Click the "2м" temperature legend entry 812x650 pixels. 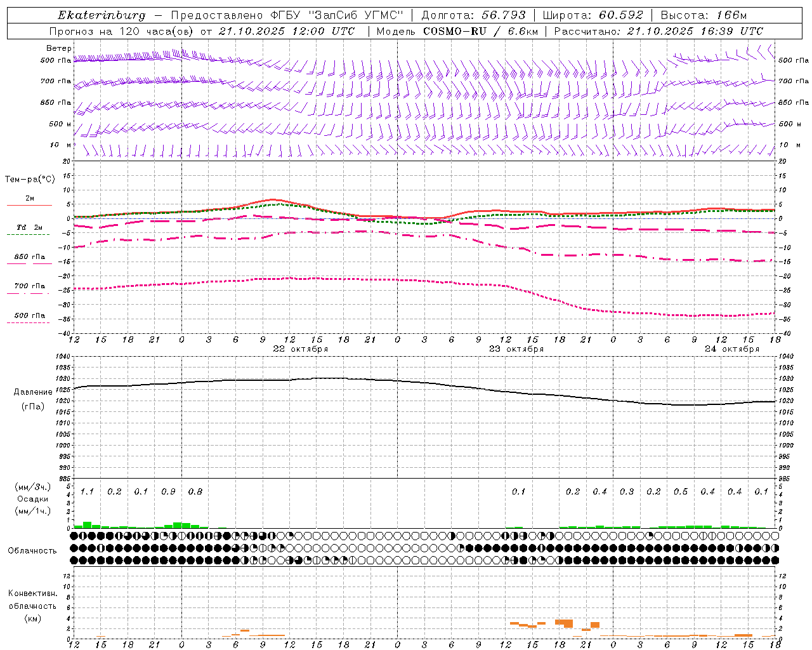[x=30, y=199]
